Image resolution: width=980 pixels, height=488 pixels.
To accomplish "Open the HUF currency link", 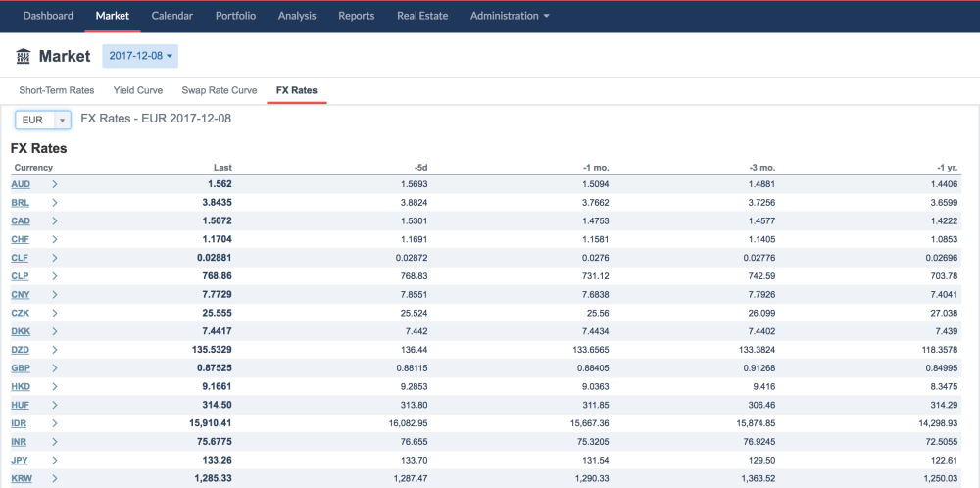I will pos(20,405).
